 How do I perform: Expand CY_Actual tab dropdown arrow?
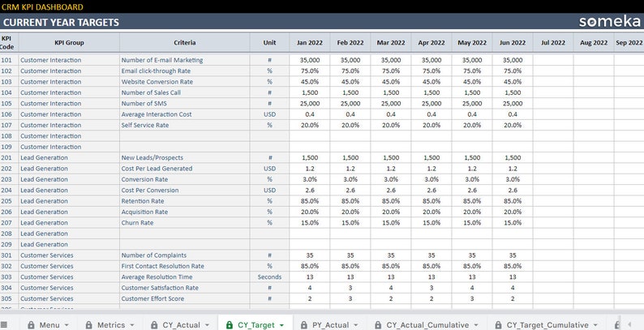click(x=207, y=325)
